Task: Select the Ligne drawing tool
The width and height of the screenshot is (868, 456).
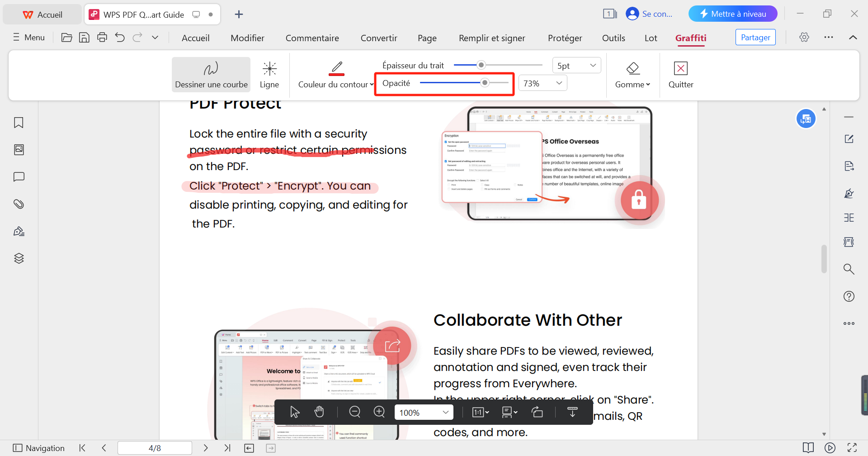Action: pyautogui.click(x=269, y=75)
